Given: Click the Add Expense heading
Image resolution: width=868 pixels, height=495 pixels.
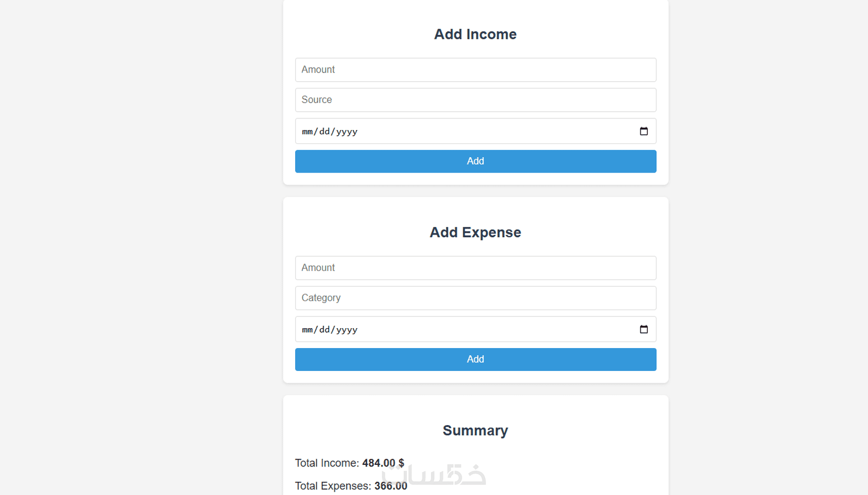Looking at the screenshot, I should point(475,232).
